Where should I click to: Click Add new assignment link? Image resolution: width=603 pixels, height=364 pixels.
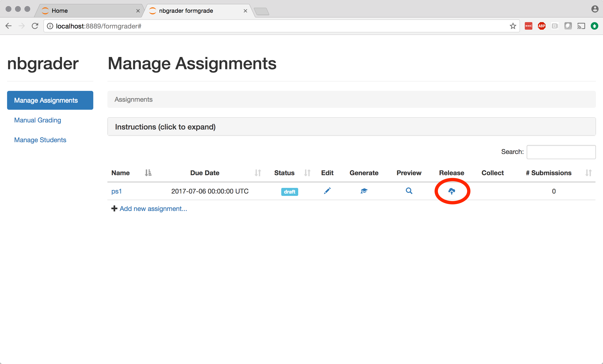click(153, 209)
